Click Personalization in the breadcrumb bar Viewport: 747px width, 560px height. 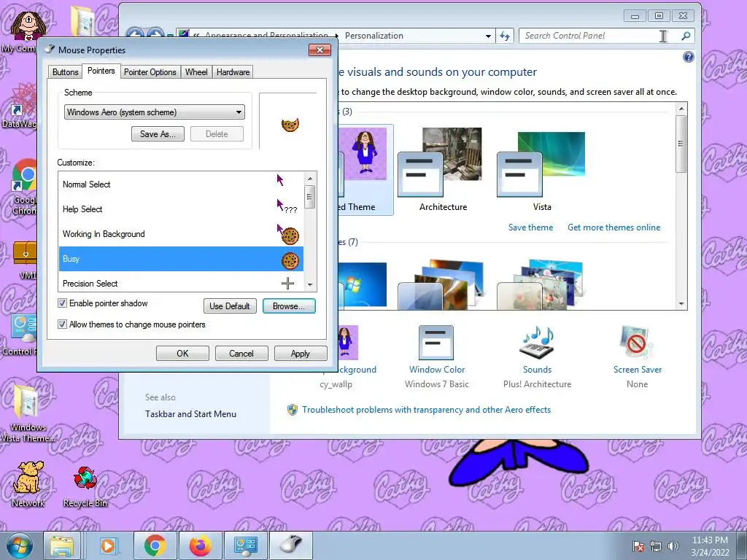(374, 36)
